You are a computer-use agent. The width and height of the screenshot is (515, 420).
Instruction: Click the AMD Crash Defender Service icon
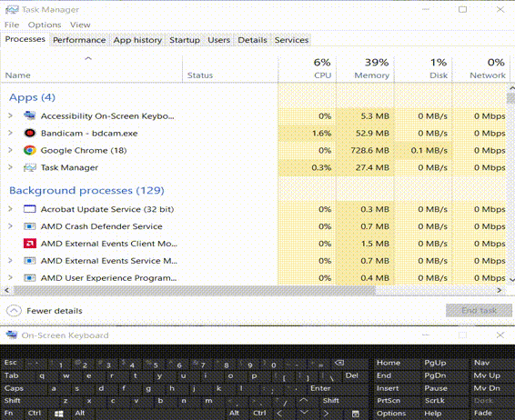point(29,226)
